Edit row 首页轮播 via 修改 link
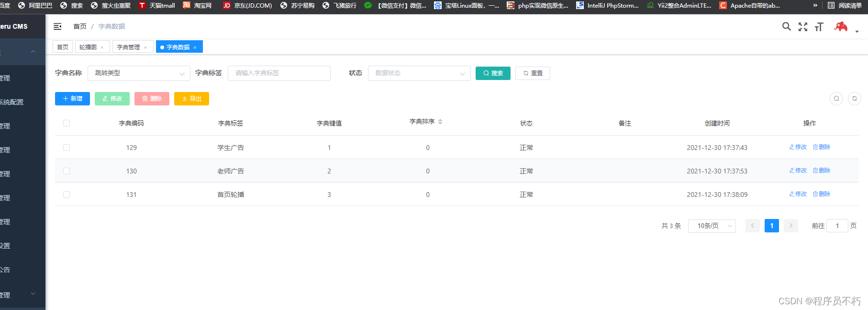Screen dimensions: 868x310 [x=798, y=194]
